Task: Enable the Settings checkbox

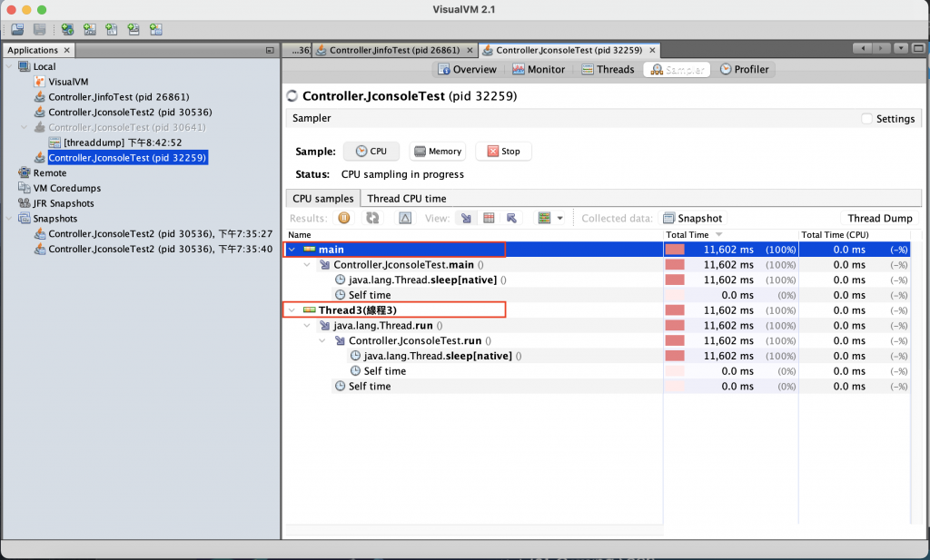Action: point(866,119)
